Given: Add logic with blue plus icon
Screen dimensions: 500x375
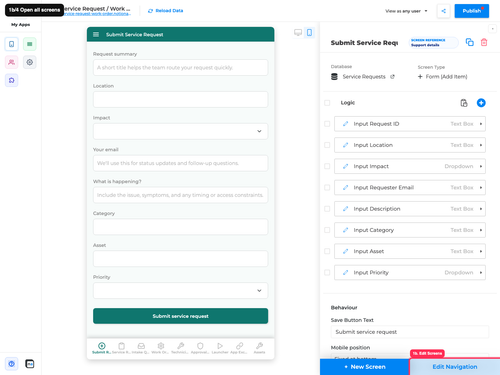Looking at the screenshot, I should tap(481, 103).
